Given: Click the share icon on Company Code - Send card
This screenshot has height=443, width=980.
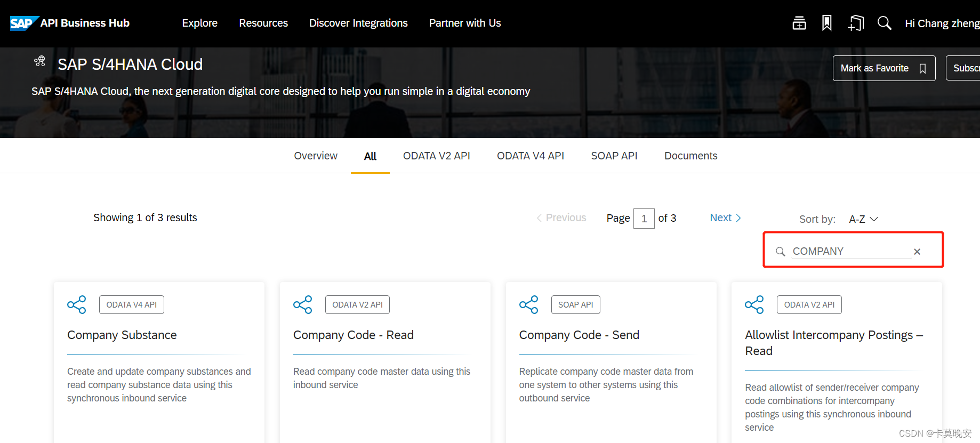Looking at the screenshot, I should (528, 304).
